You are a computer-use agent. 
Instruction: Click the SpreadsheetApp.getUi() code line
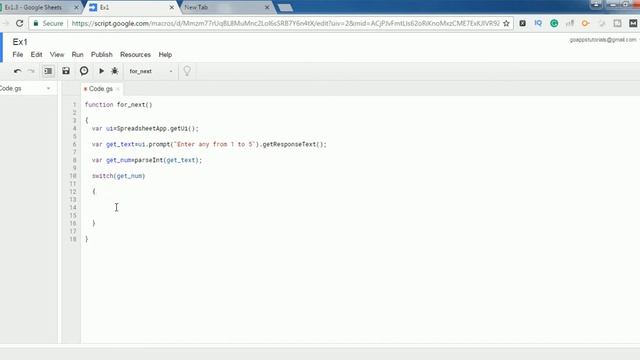click(145, 129)
